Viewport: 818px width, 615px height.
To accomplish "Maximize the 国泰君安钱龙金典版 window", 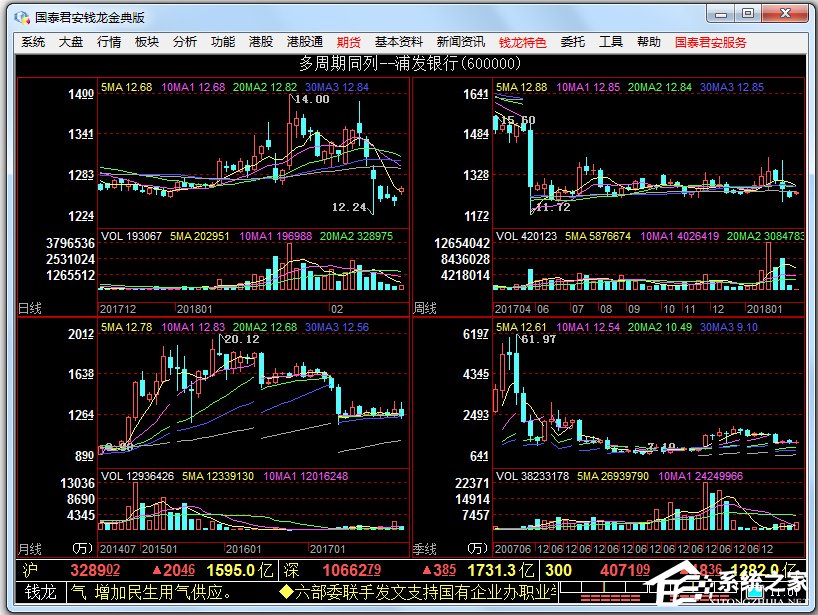I will [x=748, y=14].
